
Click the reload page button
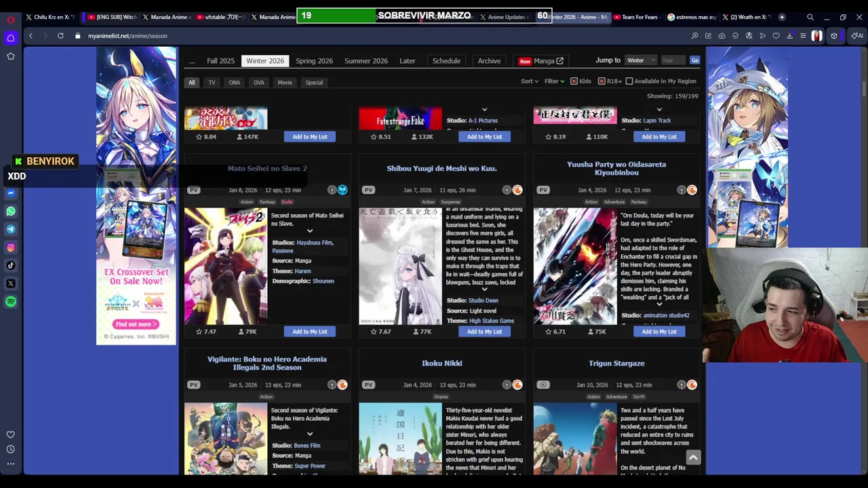pos(60,36)
